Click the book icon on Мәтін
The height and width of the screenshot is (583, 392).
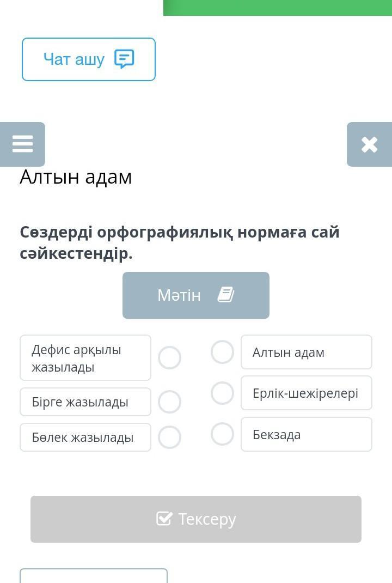[226, 294]
